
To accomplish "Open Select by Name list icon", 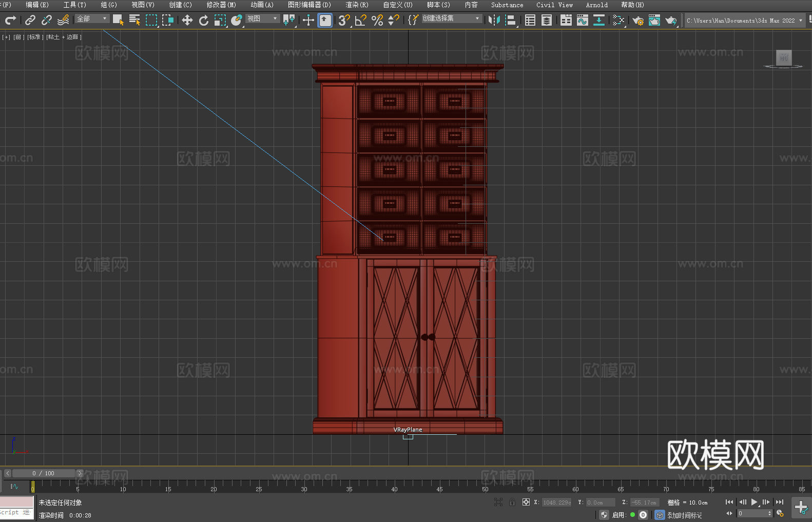I will tap(134, 20).
